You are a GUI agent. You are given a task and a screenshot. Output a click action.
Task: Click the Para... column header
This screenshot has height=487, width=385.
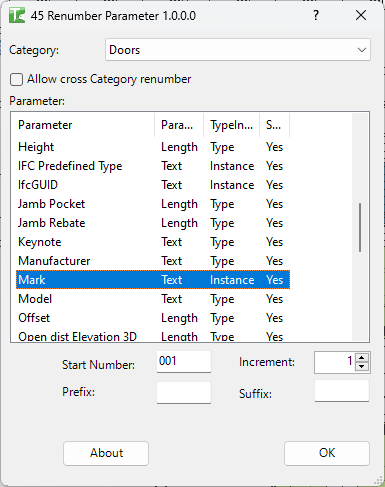click(x=179, y=125)
